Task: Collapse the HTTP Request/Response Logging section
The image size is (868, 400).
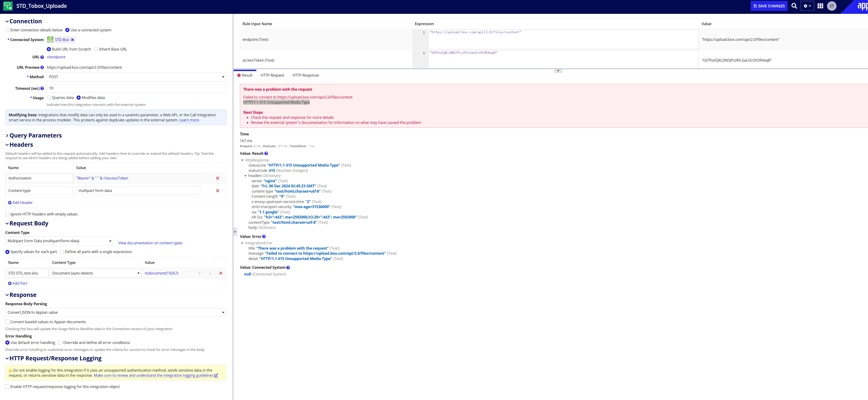Action: point(7,358)
